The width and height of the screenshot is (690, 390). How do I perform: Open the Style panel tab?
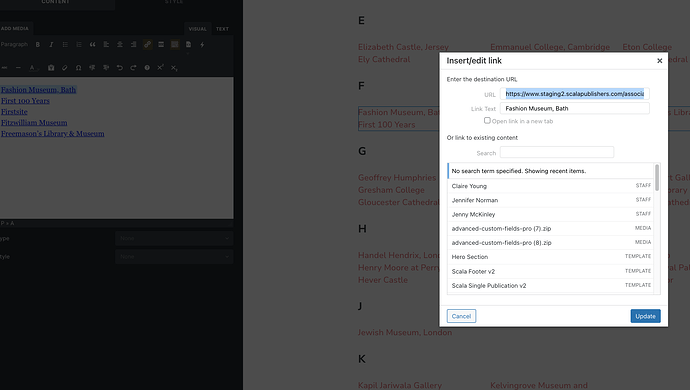click(174, 3)
